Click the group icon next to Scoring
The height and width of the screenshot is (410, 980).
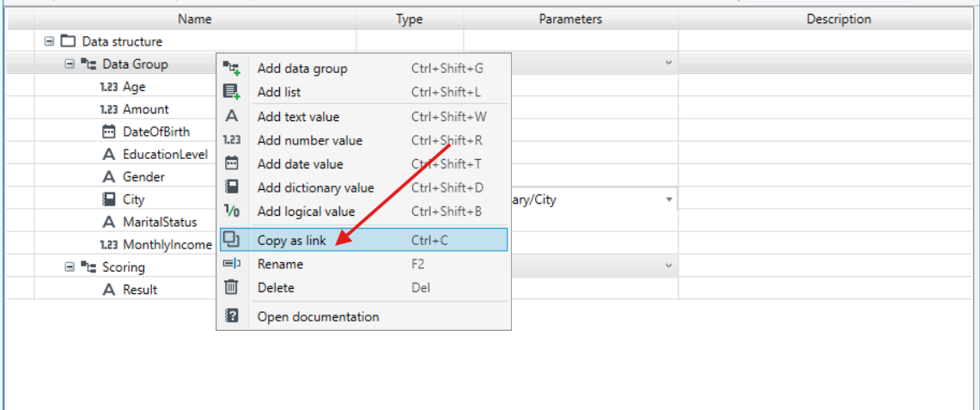88,266
